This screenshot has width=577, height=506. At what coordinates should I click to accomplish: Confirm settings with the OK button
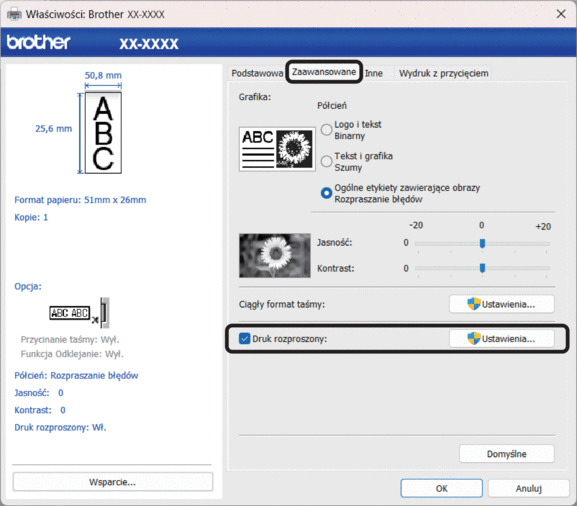point(442,488)
